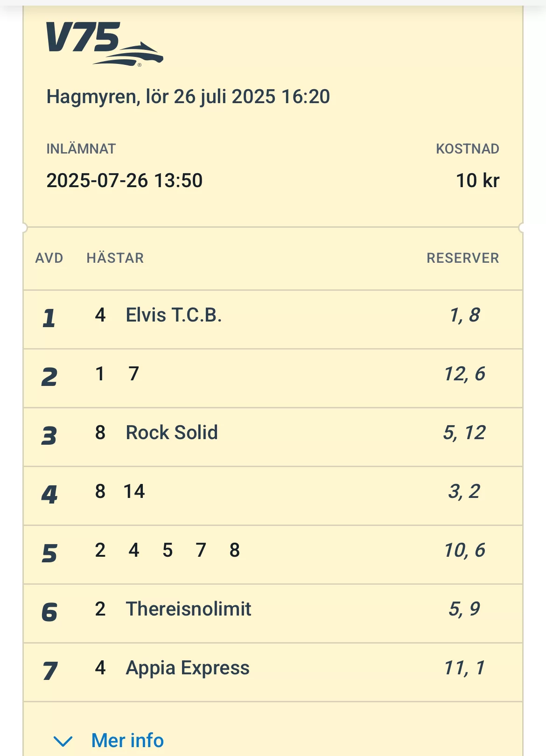Tap the race 6 number icon
Image resolution: width=546 pixels, height=756 pixels.
coord(49,612)
